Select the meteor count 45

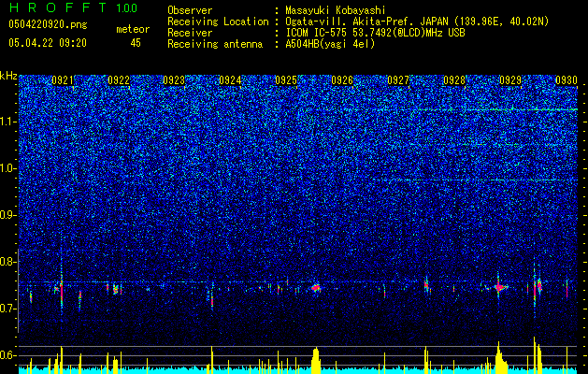[x=136, y=43]
